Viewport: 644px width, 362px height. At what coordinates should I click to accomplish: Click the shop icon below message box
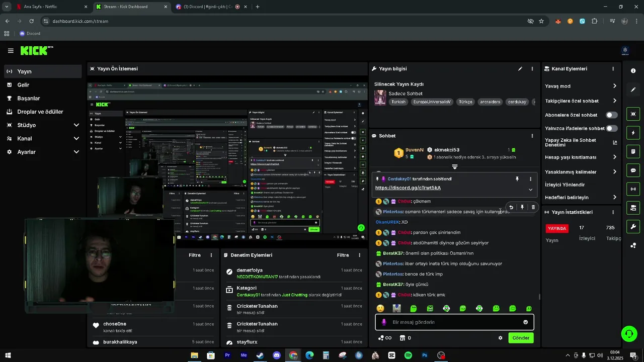pyautogui.click(x=402, y=338)
